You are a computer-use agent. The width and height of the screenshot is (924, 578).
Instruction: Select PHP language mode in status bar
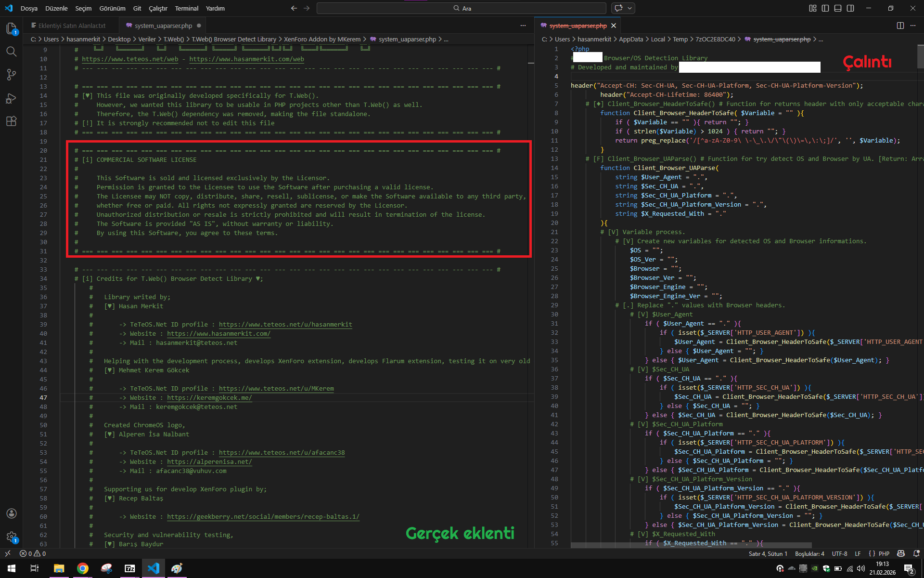(884, 554)
